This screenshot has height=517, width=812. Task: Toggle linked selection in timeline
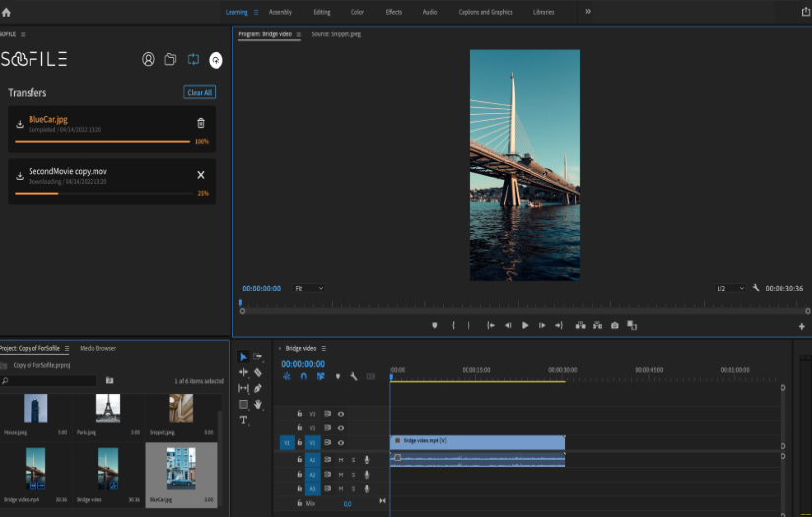(321, 376)
